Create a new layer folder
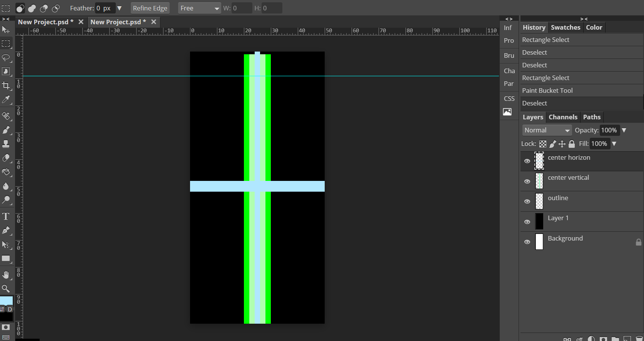Image resolution: width=644 pixels, height=341 pixels. tap(615, 339)
